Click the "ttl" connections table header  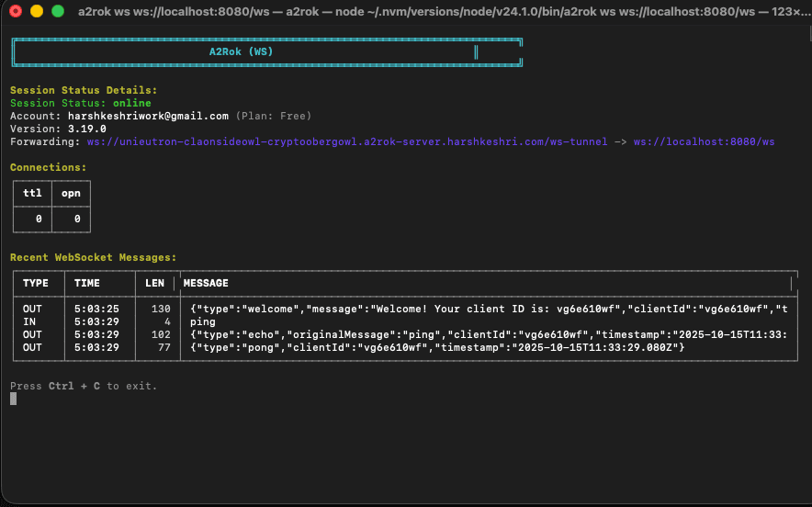coord(32,194)
